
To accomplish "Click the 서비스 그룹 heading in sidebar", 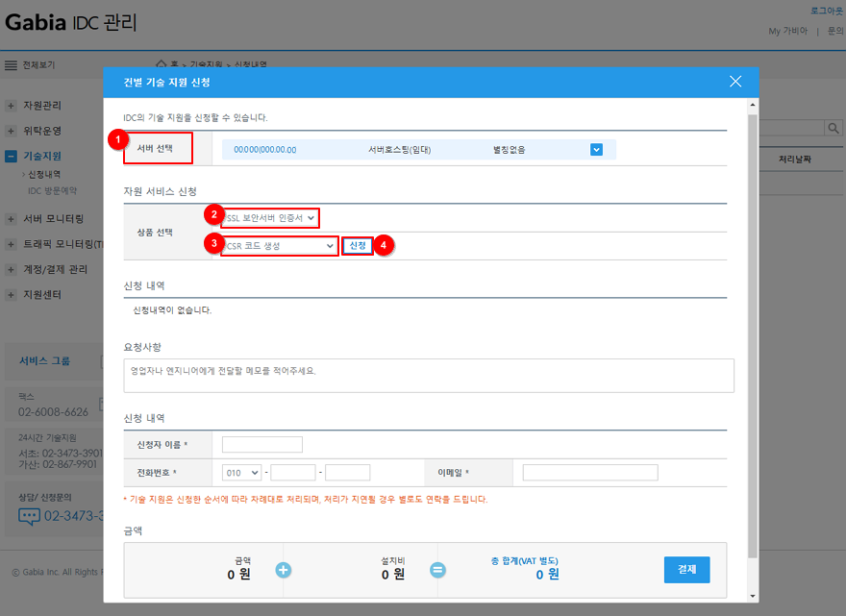I will click(45, 361).
